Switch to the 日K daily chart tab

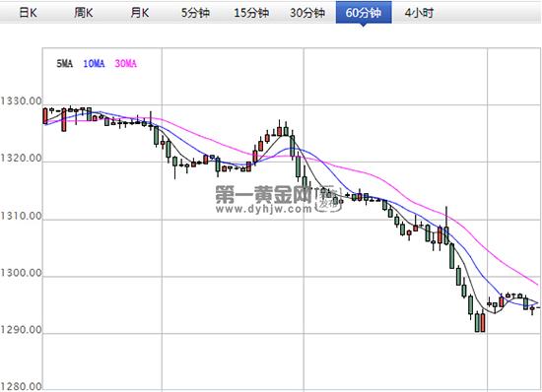coord(28,13)
